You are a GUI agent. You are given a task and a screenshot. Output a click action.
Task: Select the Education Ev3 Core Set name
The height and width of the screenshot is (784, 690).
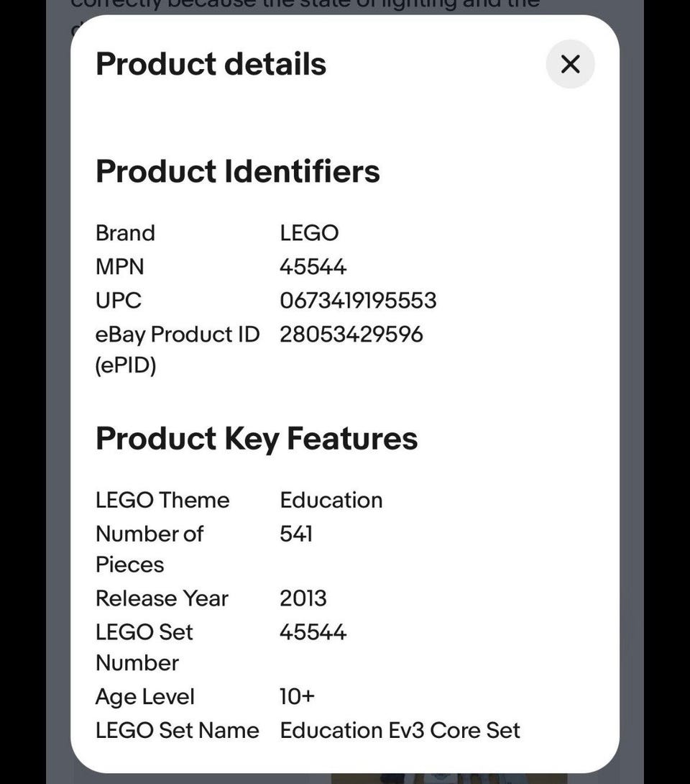click(400, 730)
